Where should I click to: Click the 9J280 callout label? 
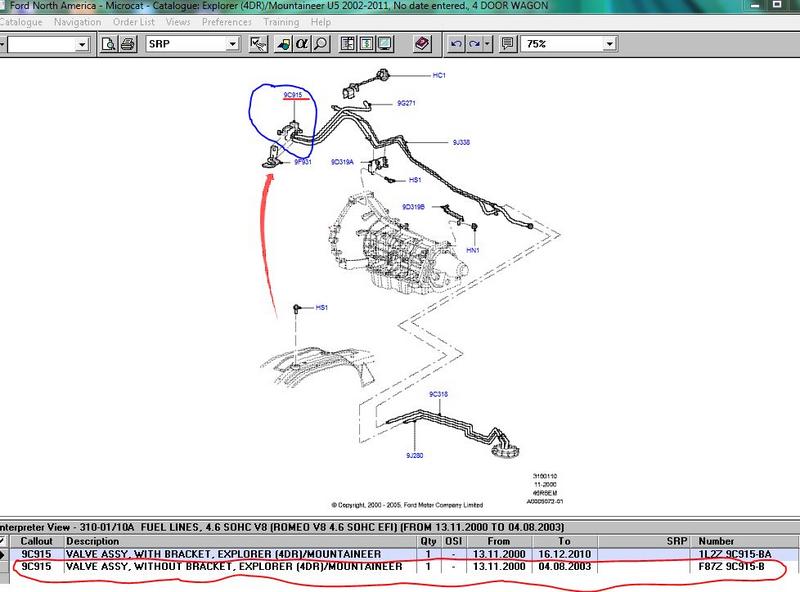414,456
